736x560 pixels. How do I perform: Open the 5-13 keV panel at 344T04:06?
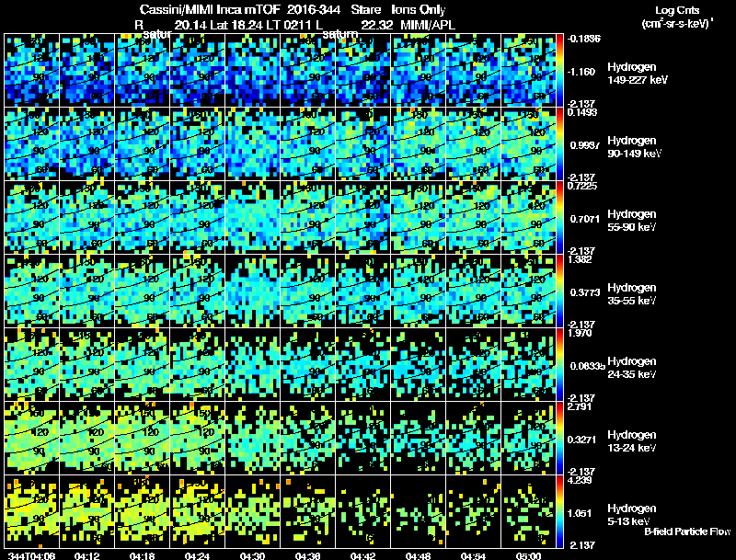[x=31, y=511]
